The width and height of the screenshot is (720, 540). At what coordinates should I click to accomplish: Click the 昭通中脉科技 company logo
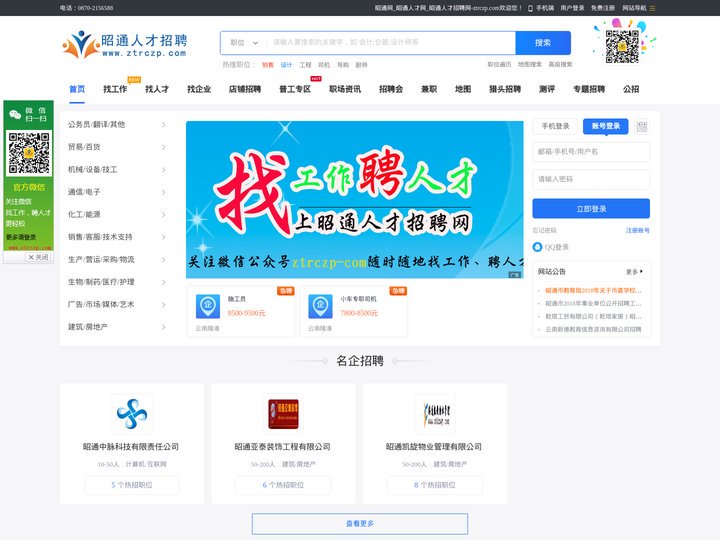coord(132,414)
